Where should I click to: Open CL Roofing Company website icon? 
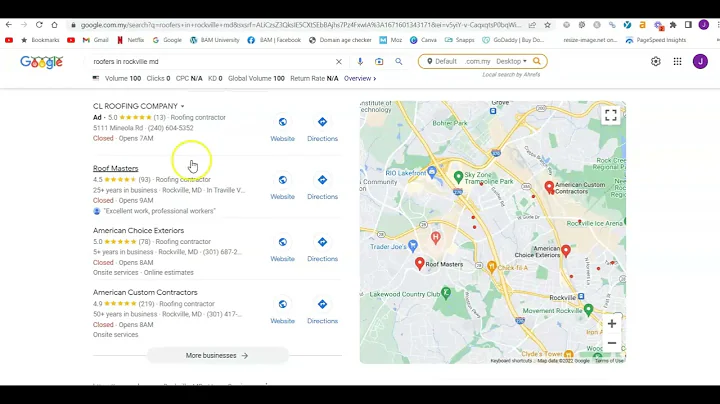tap(282, 122)
